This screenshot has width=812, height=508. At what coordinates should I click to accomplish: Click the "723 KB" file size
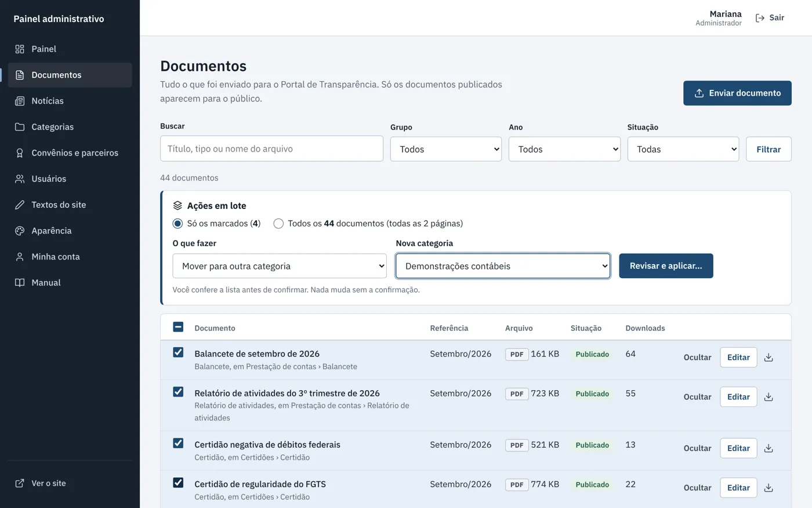pos(545,394)
